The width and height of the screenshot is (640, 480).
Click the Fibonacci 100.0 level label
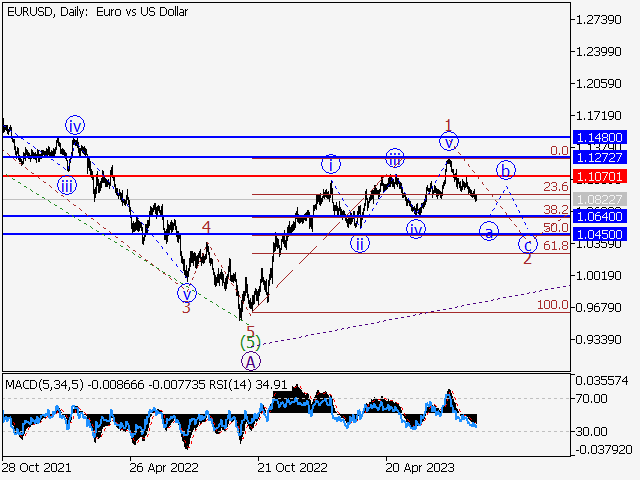[553, 304]
